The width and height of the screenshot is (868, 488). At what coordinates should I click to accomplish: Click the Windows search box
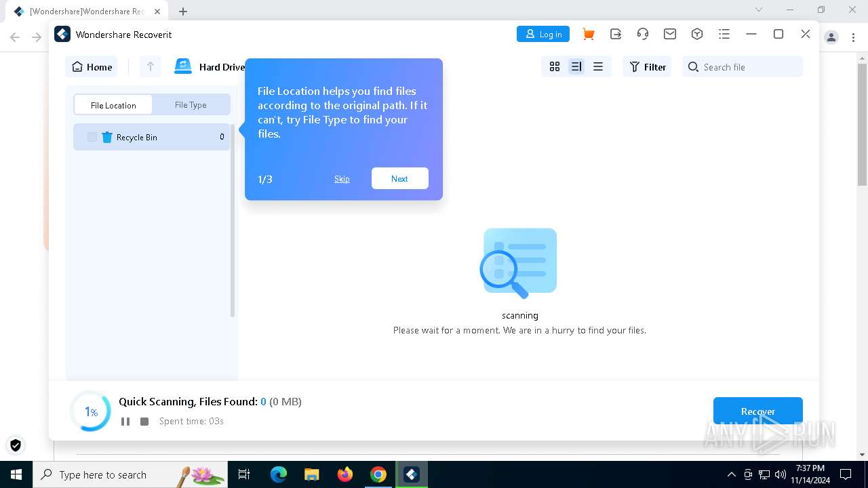pos(130,474)
